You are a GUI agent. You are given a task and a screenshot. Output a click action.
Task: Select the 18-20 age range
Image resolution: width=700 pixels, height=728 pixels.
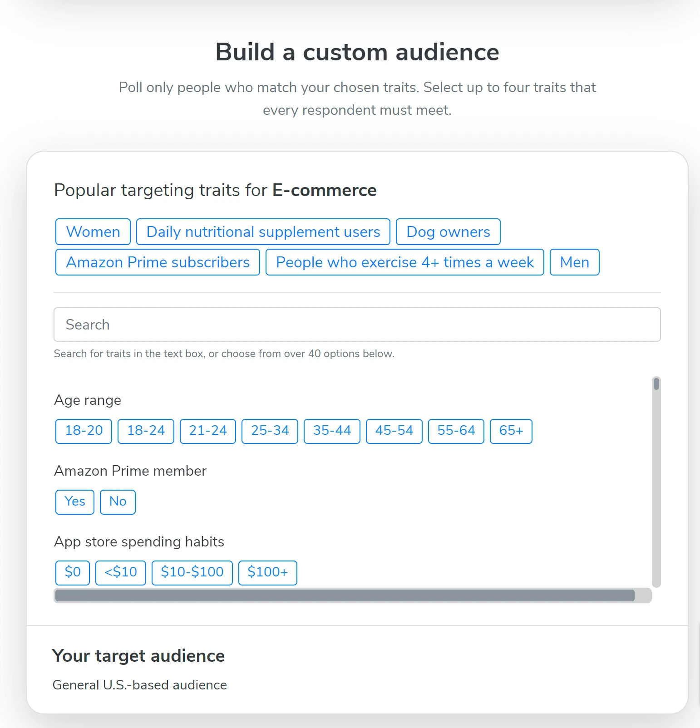(84, 431)
